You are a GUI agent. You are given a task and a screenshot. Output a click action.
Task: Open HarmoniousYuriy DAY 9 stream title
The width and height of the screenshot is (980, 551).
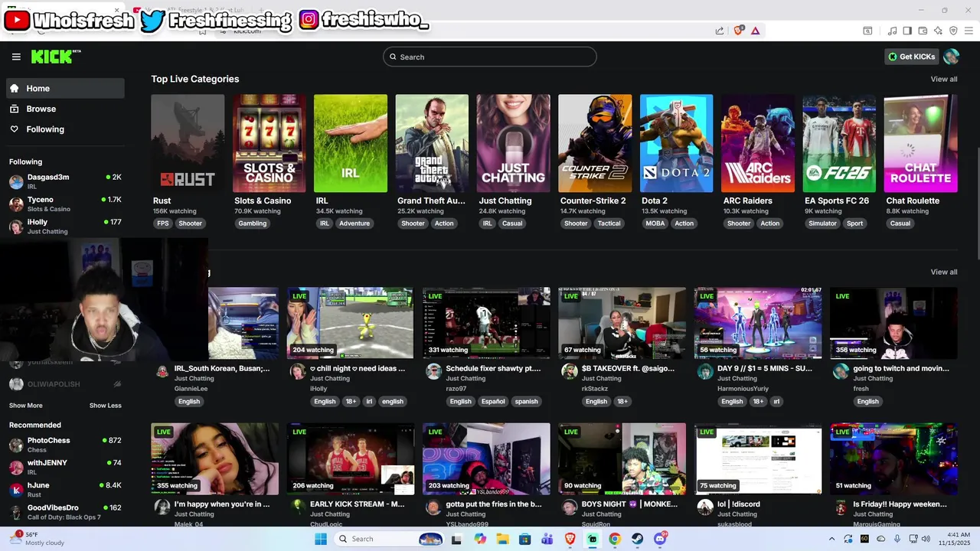[x=764, y=368]
